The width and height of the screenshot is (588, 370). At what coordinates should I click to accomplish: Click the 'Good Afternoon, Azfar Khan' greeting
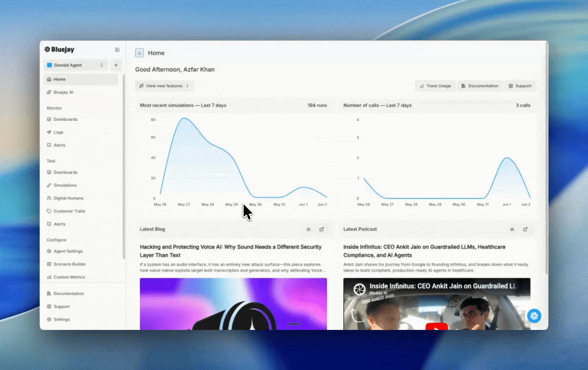(x=175, y=69)
